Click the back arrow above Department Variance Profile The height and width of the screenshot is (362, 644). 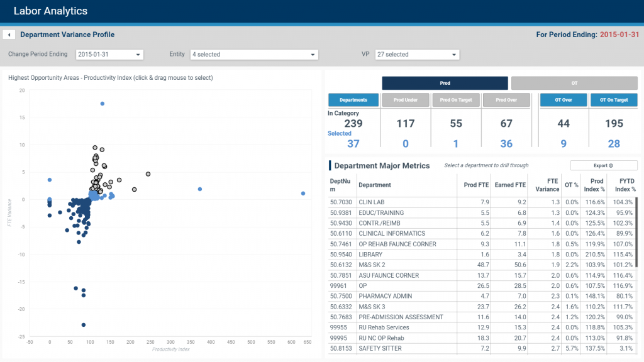9,34
